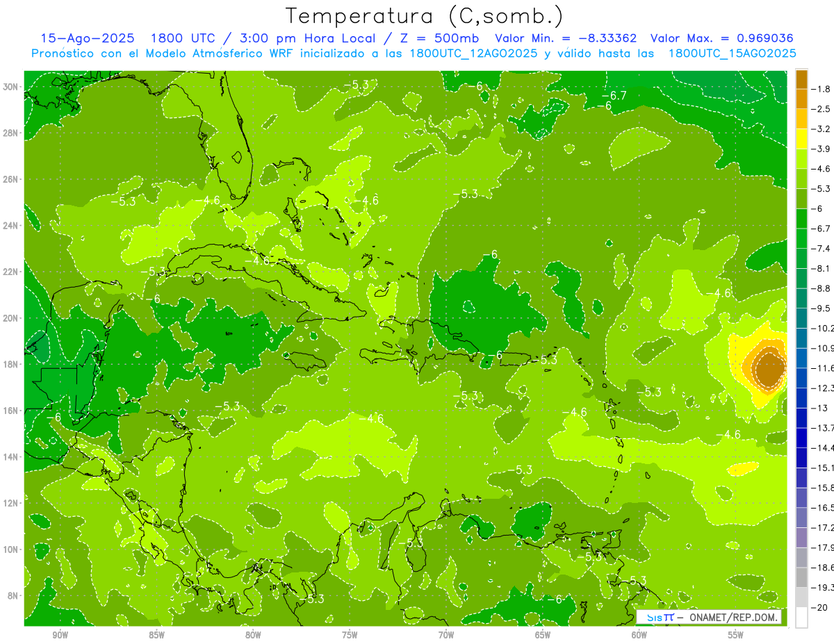Screen dimensions: 834x644
Task: Click legend value -2.5
Action: [821, 109]
